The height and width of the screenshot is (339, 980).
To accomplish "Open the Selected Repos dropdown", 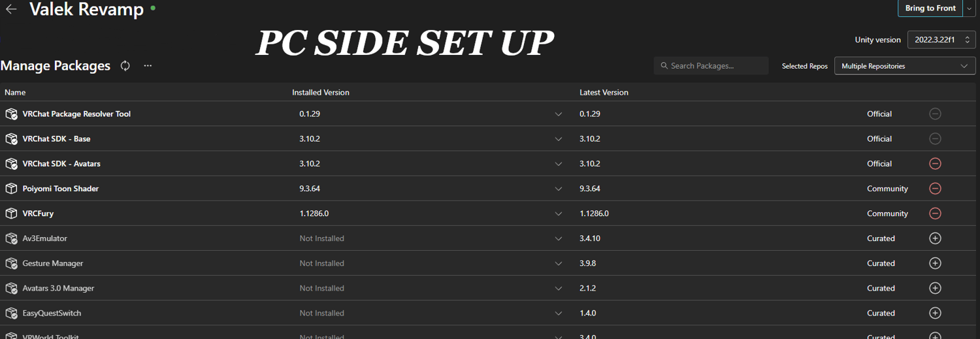I will pos(904,66).
